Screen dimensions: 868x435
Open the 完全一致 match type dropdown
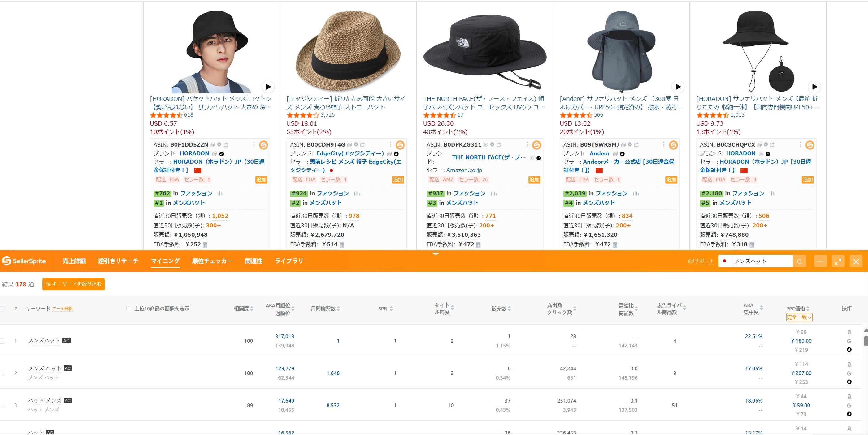point(799,317)
